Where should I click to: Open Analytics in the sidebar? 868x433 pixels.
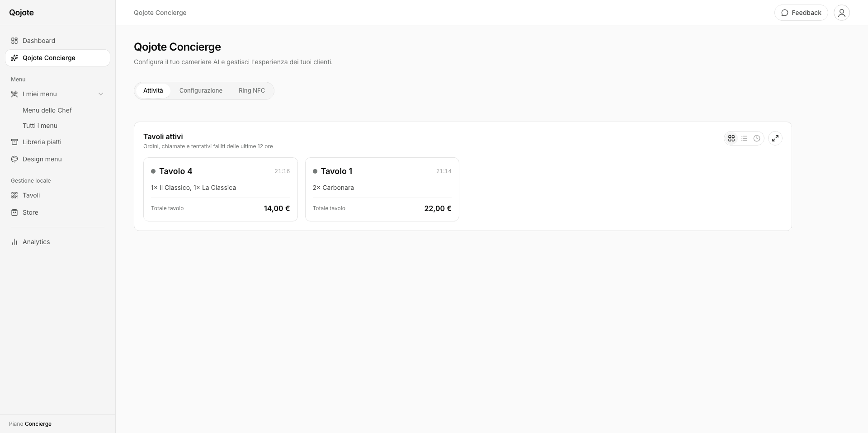(x=57, y=242)
